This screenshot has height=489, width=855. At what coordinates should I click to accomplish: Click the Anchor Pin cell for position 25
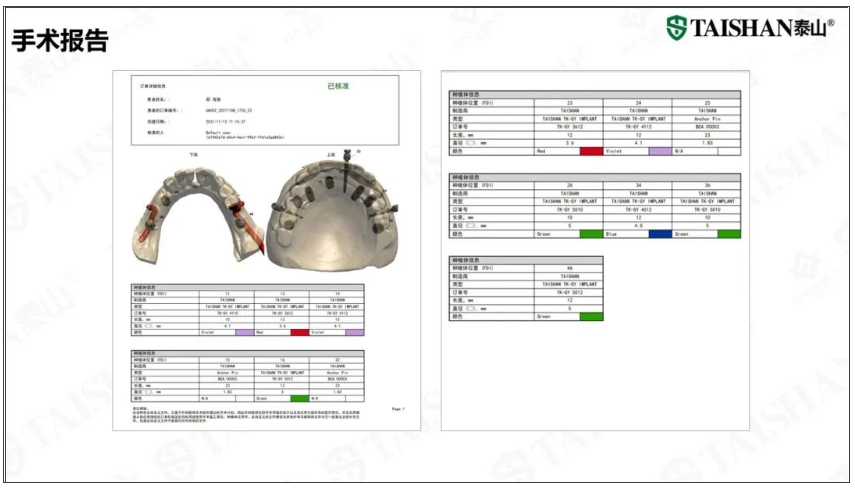707,118
